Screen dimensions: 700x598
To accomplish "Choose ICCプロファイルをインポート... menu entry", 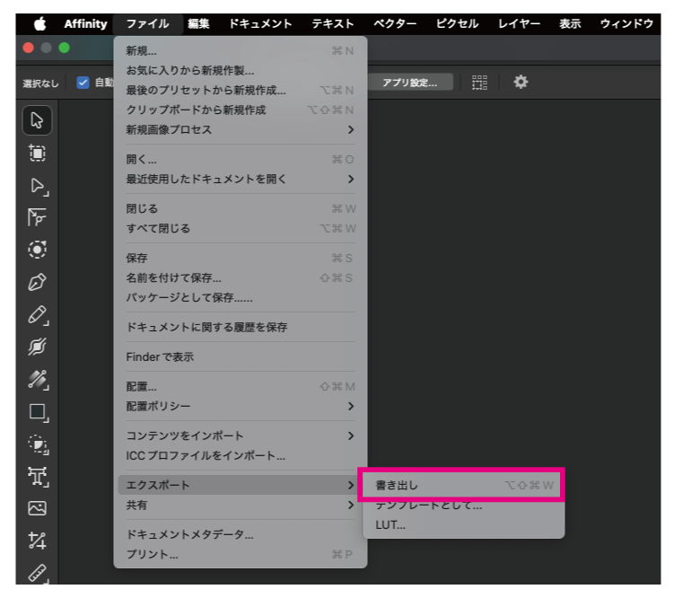I will tap(206, 455).
